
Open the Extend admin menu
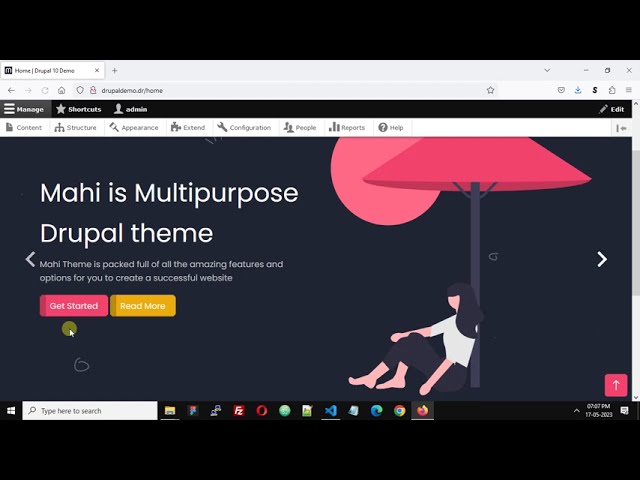point(188,128)
